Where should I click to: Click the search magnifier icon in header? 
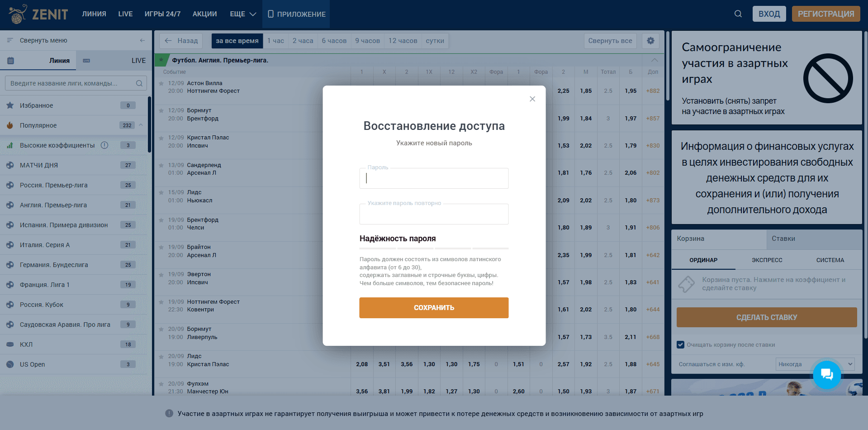tap(738, 14)
